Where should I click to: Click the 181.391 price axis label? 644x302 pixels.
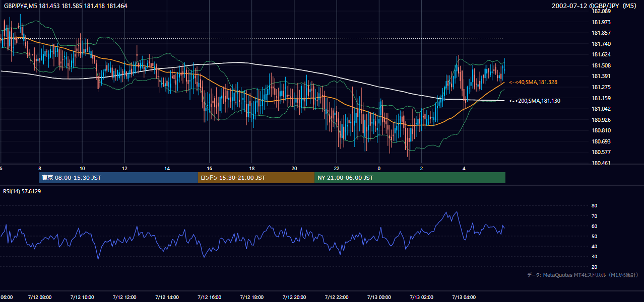click(x=601, y=76)
